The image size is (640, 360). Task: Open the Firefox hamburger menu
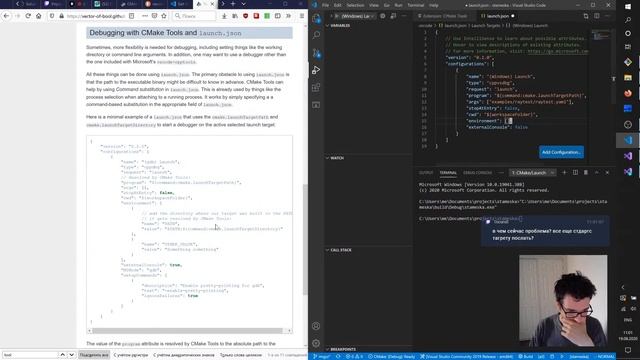click(x=302, y=16)
